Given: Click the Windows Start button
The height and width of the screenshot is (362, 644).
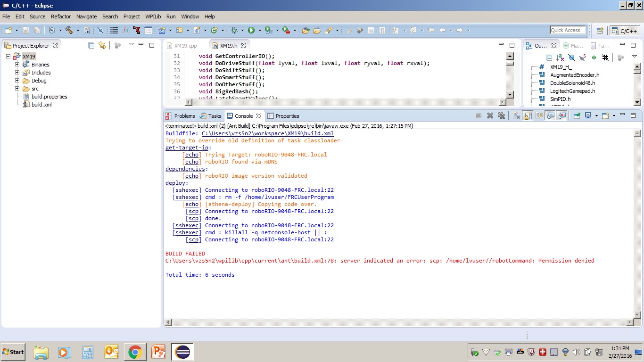Looking at the screenshot, I should pyautogui.click(x=13, y=352).
